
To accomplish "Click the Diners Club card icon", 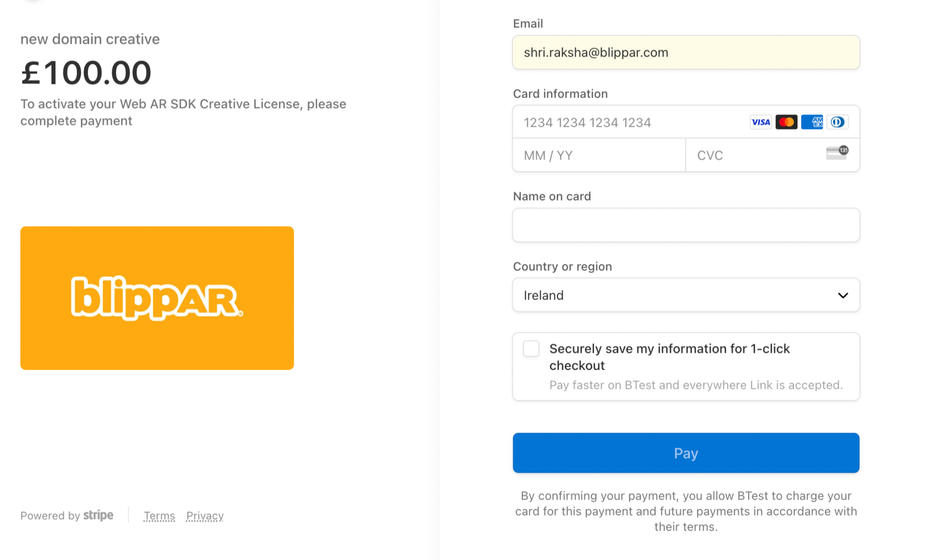I will (837, 122).
